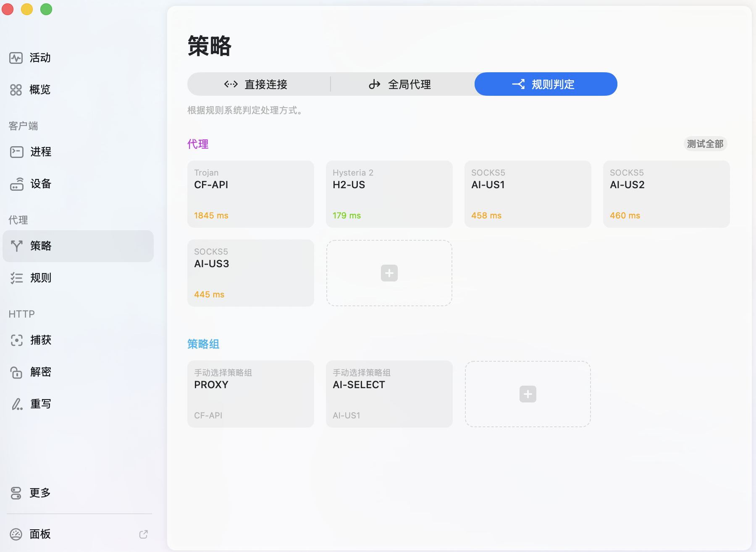Open 解密 under HTTP
756x552 pixels.
[x=78, y=372]
